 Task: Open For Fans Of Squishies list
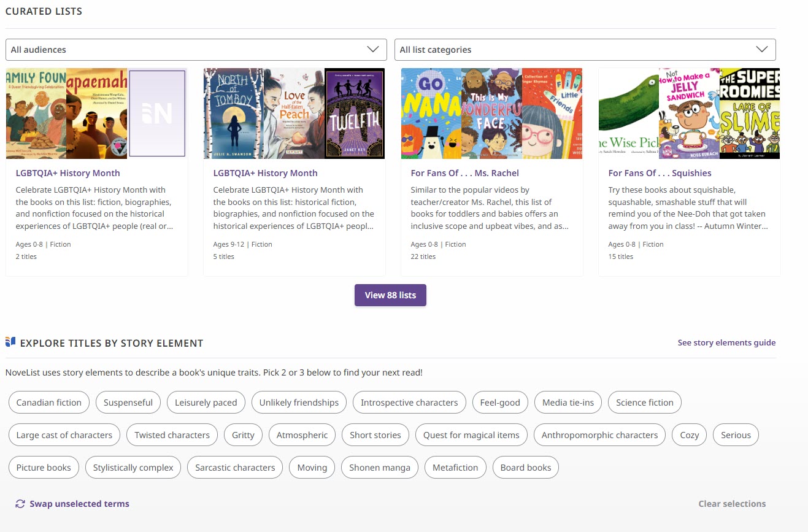coord(660,173)
